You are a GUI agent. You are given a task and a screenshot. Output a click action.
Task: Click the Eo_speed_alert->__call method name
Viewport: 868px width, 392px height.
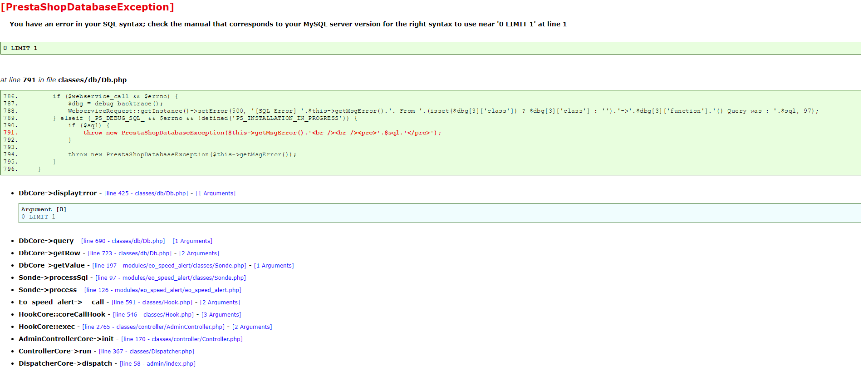[x=61, y=302]
